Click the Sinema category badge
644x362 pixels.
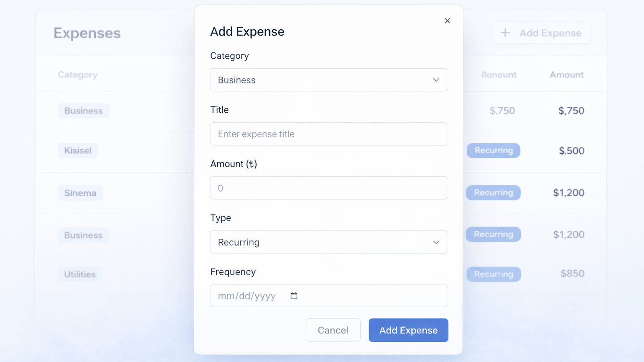click(80, 193)
